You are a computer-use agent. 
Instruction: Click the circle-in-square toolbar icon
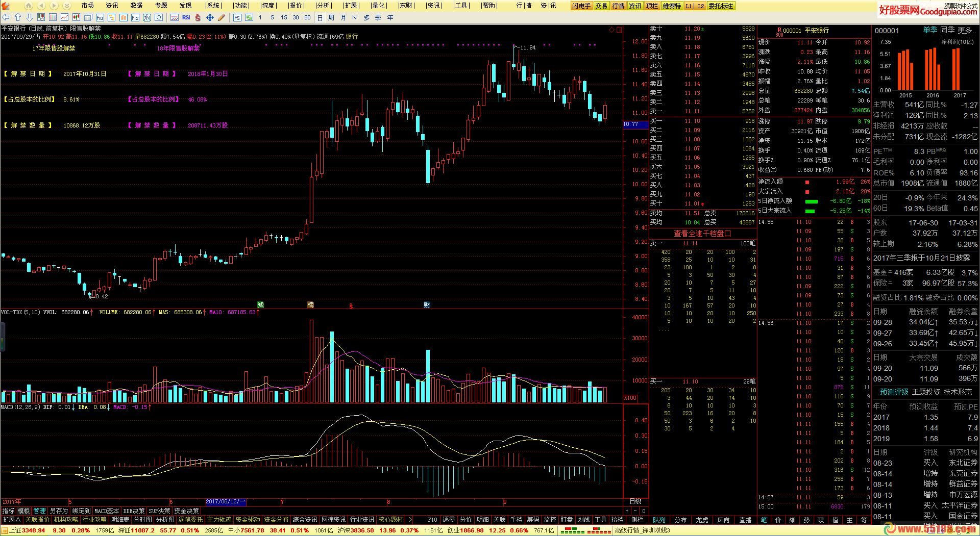click(159, 17)
